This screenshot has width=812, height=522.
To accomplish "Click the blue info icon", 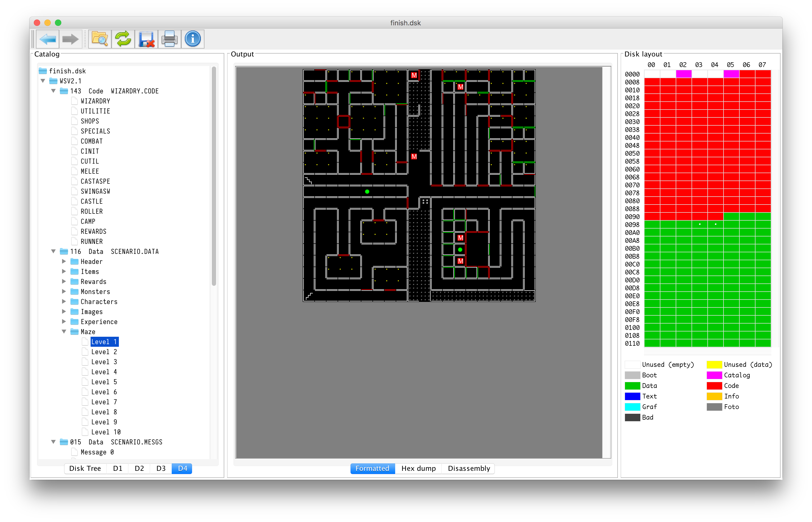I will [x=193, y=39].
